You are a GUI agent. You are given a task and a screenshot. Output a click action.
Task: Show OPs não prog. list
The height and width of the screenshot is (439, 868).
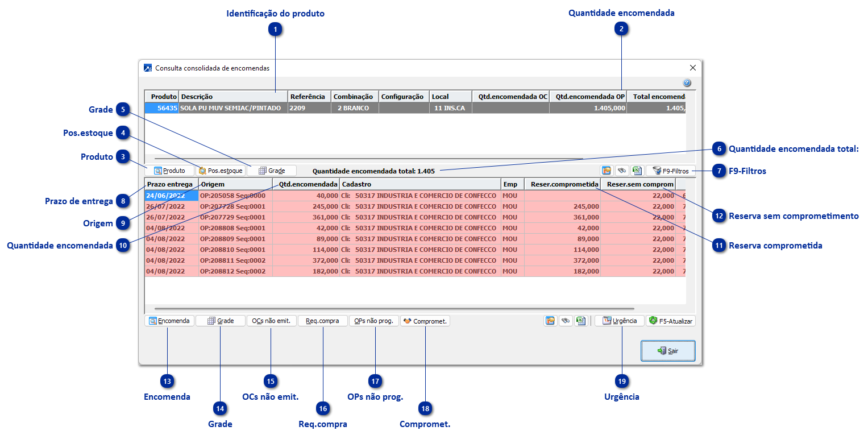coord(374,321)
